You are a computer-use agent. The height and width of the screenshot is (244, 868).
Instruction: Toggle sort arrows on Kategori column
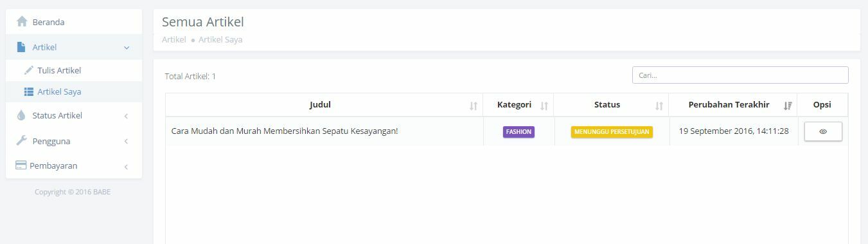click(544, 106)
